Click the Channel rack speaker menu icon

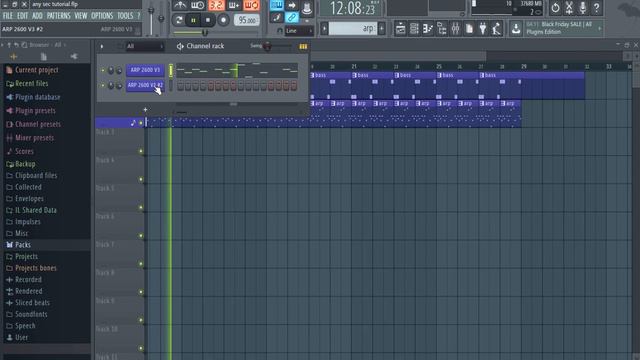click(x=180, y=47)
